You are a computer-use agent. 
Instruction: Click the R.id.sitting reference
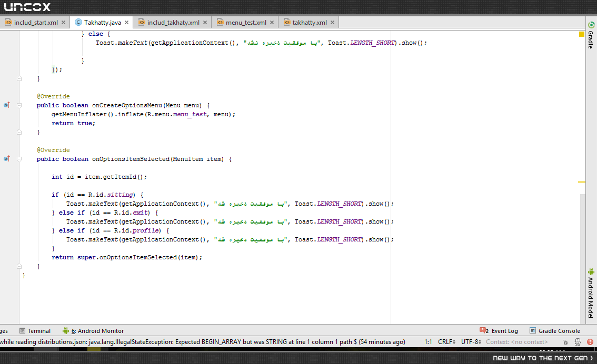[111, 195]
